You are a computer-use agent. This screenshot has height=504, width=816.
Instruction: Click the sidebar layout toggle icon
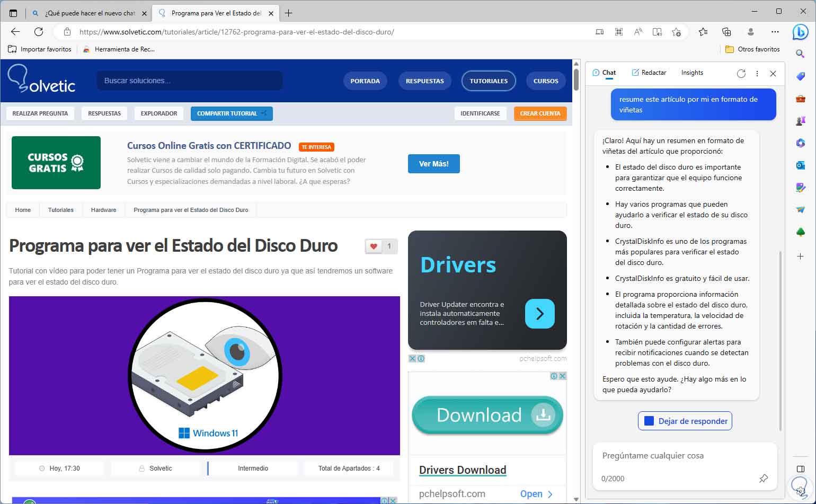coord(800,469)
